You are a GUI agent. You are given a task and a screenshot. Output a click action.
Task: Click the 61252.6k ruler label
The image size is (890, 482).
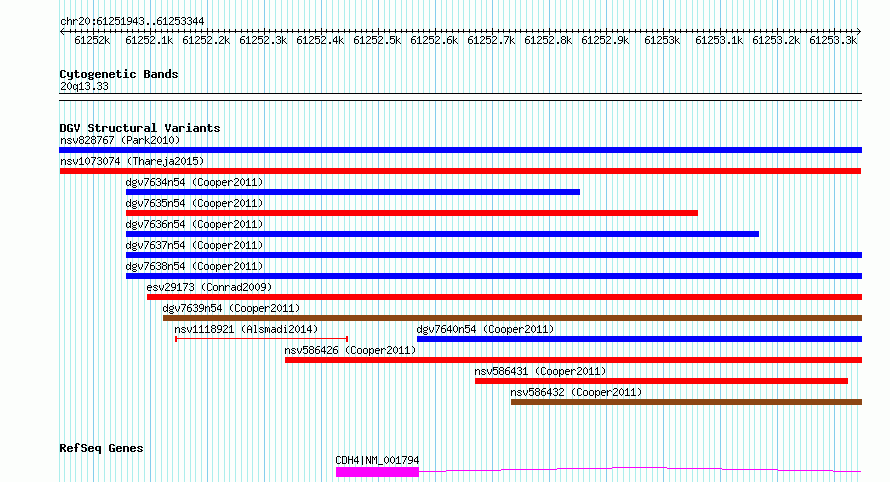click(434, 40)
